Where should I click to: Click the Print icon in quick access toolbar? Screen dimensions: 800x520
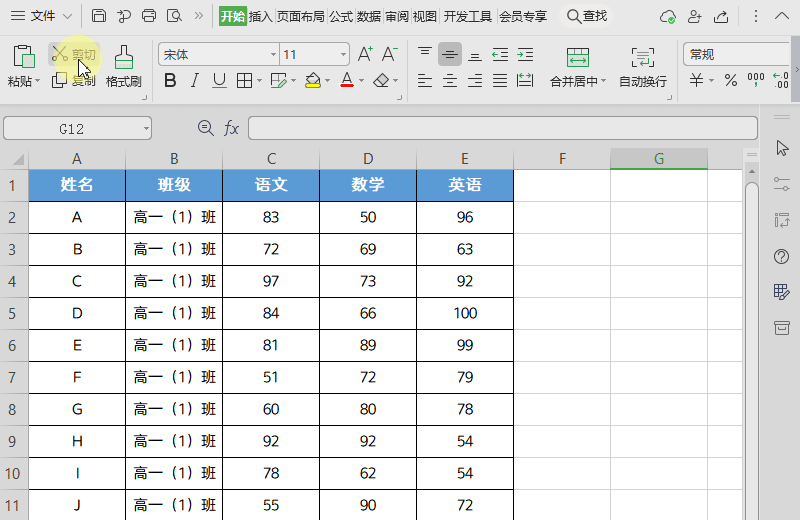(x=149, y=16)
